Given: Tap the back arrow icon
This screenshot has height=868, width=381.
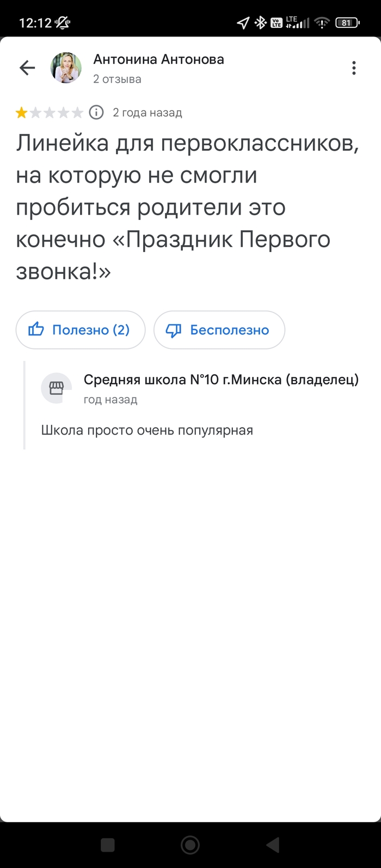Looking at the screenshot, I should pos(27,68).
